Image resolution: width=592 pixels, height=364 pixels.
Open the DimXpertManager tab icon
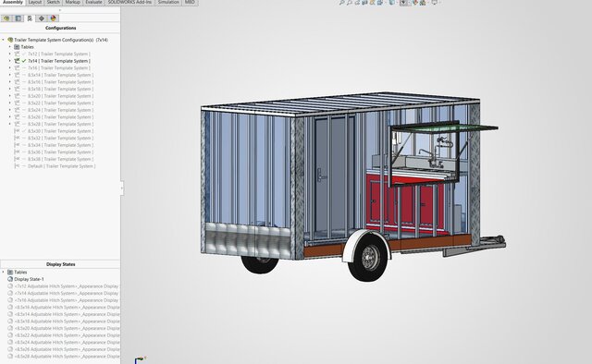pyautogui.click(x=41, y=18)
